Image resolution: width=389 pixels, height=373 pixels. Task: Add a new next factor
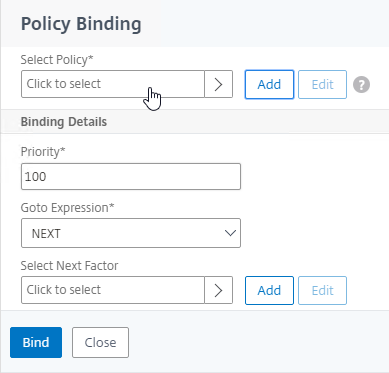tap(269, 290)
